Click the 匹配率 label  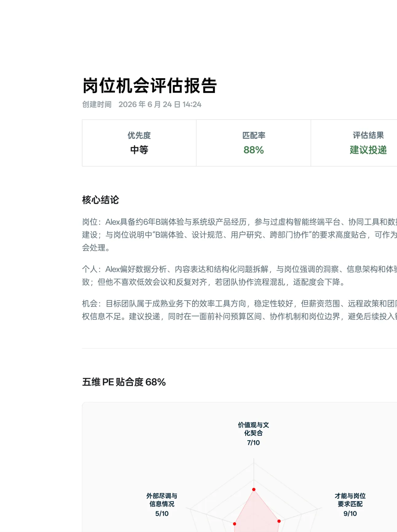pos(254,135)
